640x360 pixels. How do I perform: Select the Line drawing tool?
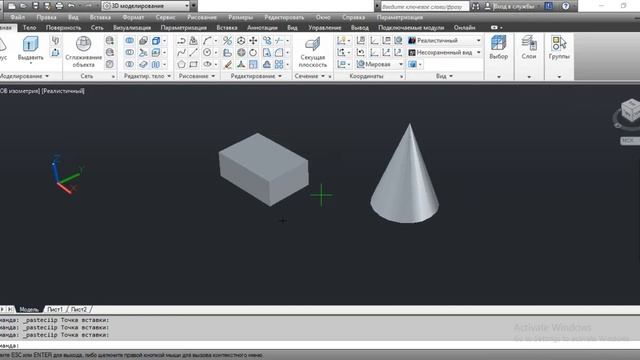193,52
